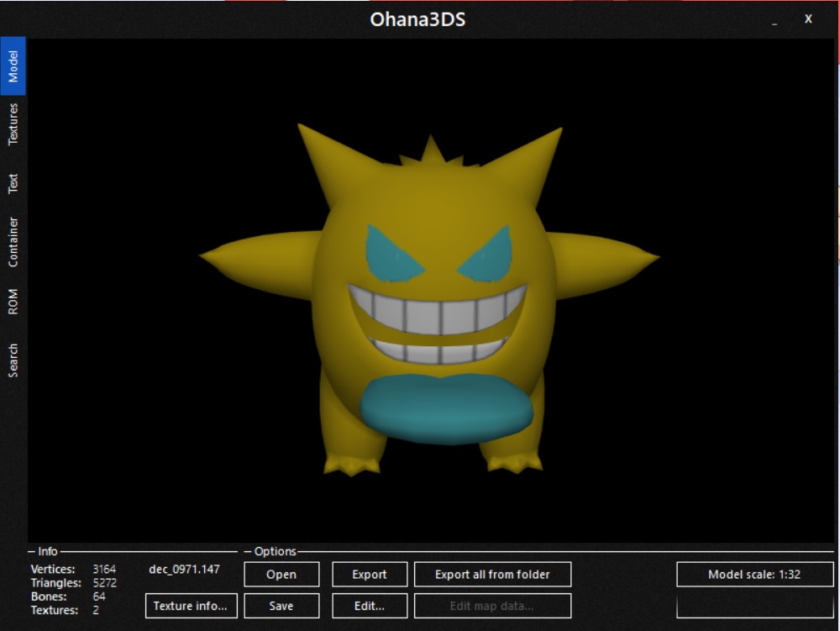
Task: Change the Model scale 1:32 setting
Action: coord(755,574)
